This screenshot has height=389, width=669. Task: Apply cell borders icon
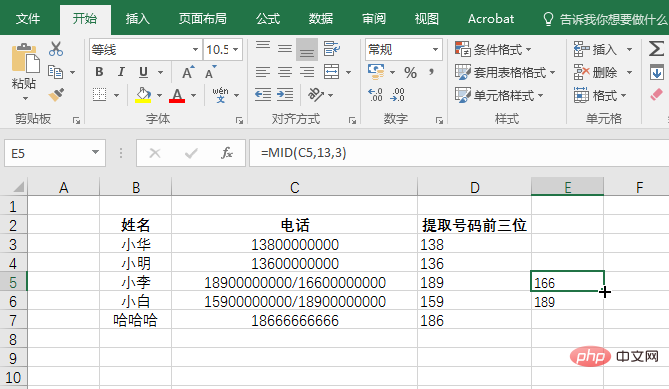[x=100, y=95]
